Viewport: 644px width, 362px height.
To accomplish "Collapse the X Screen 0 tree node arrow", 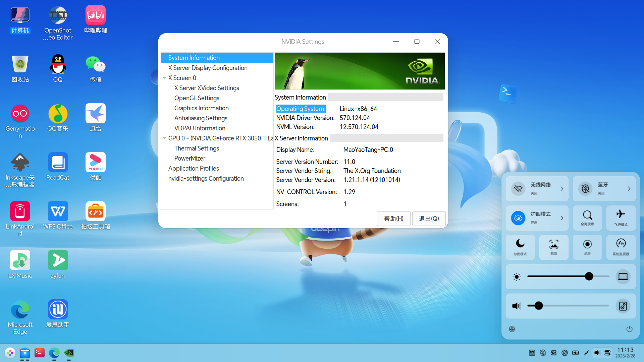I will click(x=164, y=78).
